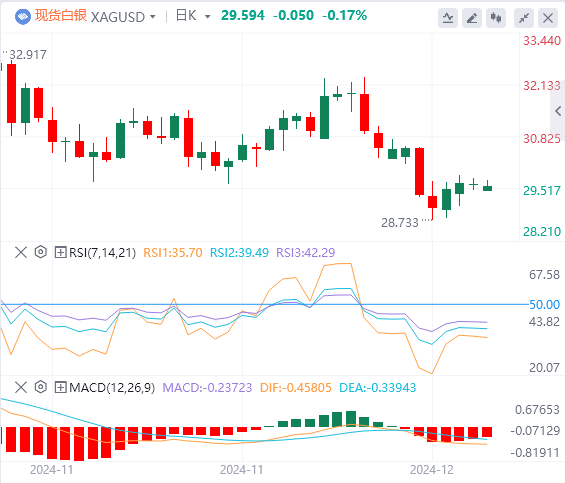
Task: Click the 2024-12 date axis label
Action: tap(432, 470)
